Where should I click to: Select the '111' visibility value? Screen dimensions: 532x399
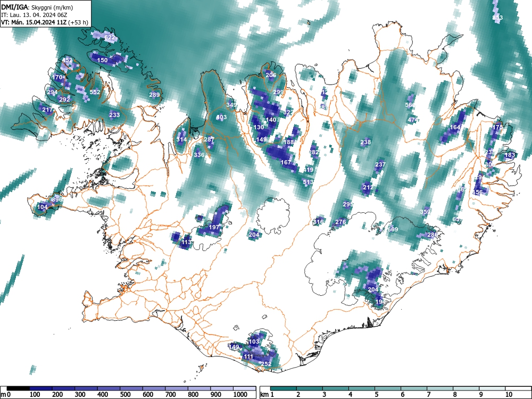pos(248,356)
